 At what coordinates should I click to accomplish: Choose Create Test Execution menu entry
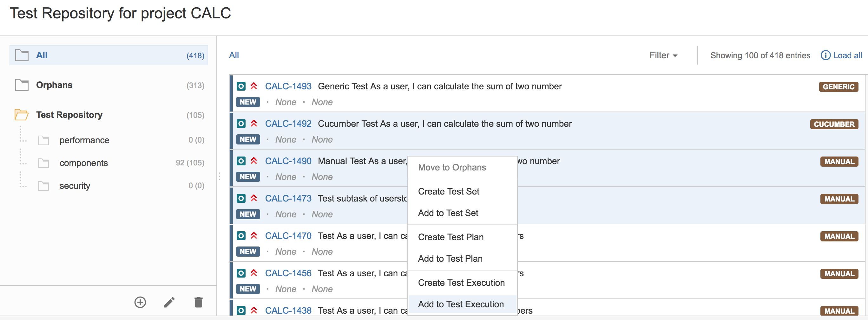[462, 283]
